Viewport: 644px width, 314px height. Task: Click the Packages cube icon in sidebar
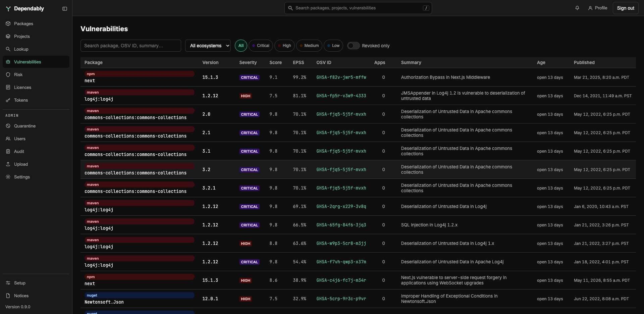tap(8, 23)
